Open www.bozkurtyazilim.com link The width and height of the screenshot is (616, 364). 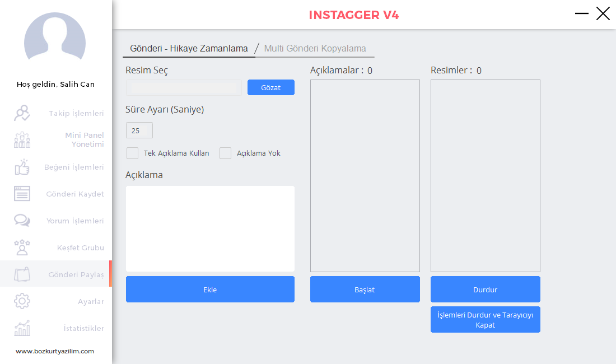[x=55, y=351]
